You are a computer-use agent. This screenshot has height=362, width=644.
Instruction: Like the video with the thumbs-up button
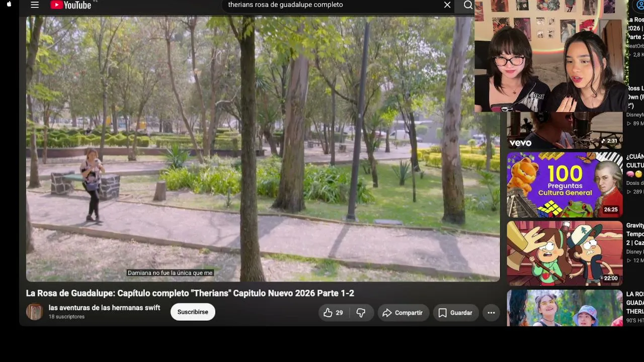point(334,313)
